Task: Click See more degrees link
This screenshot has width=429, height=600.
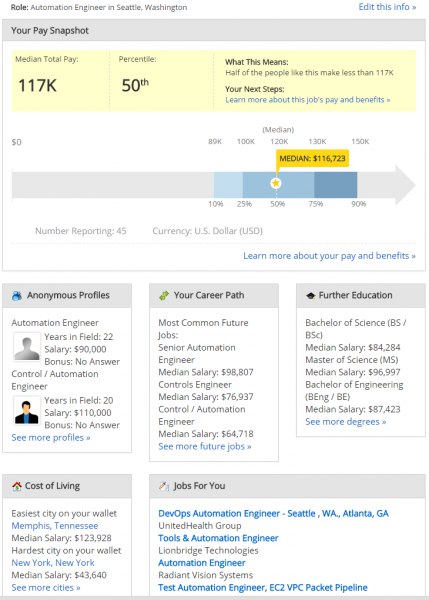Action: click(x=346, y=422)
